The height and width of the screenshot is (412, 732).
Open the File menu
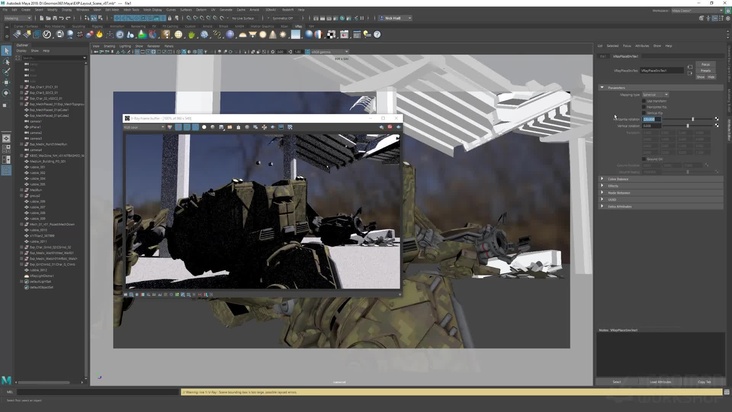[x=6, y=9]
